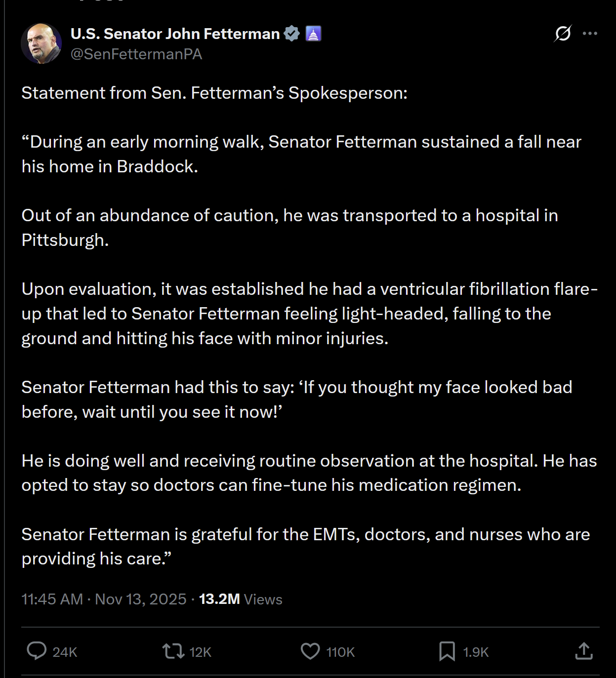Image resolution: width=616 pixels, height=678 pixels.
Task: Click the "Statement from Sen. Fetterman's Spokesperson" line
Action: point(214,93)
